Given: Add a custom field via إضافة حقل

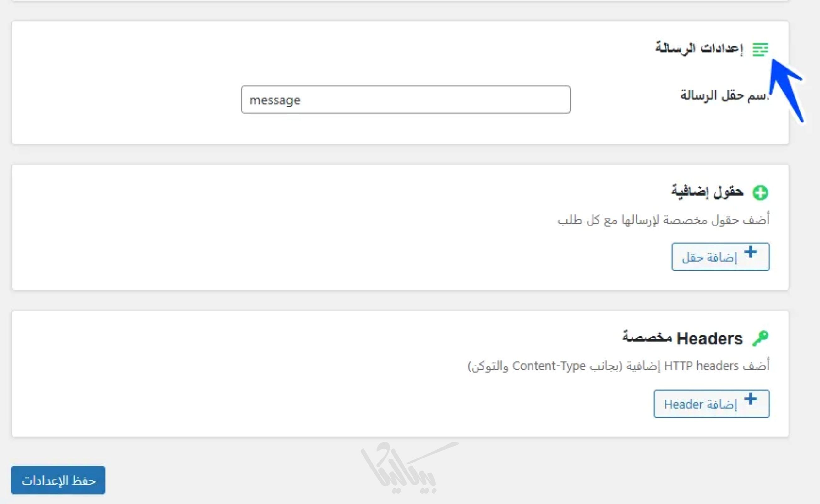Looking at the screenshot, I should pos(720,257).
